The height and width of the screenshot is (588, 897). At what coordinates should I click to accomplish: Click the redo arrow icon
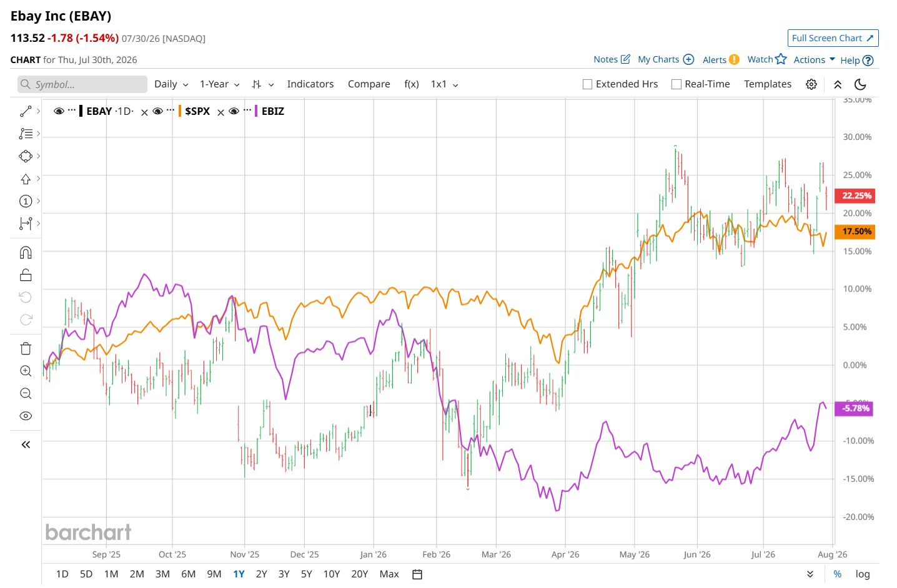[x=26, y=320]
